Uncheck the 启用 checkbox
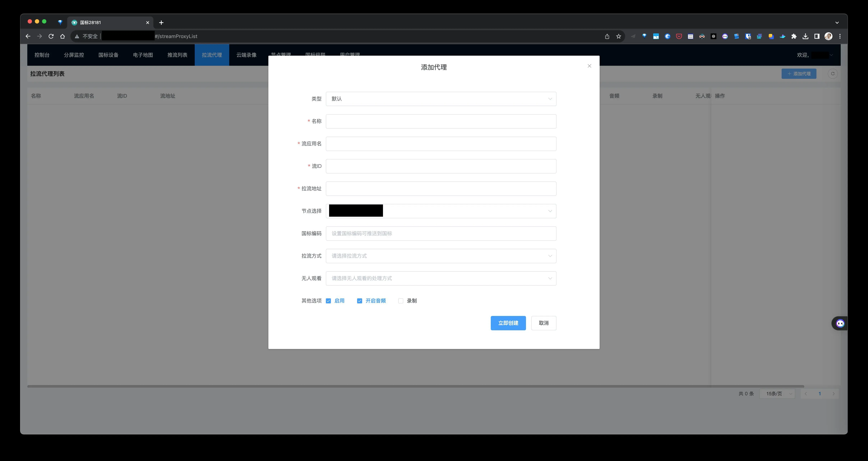The height and width of the screenshot is (461, 868). [329, 301]
